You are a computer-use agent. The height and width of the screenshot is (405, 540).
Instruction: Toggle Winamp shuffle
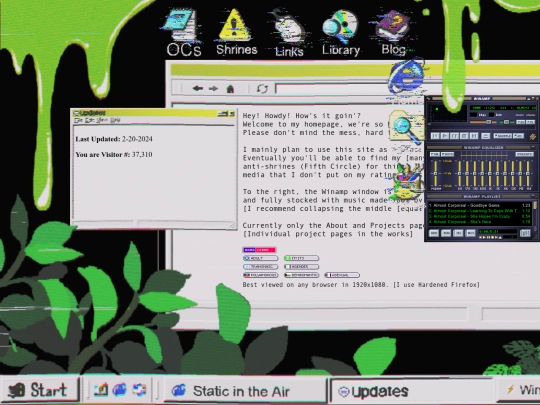tap(503, 136)
